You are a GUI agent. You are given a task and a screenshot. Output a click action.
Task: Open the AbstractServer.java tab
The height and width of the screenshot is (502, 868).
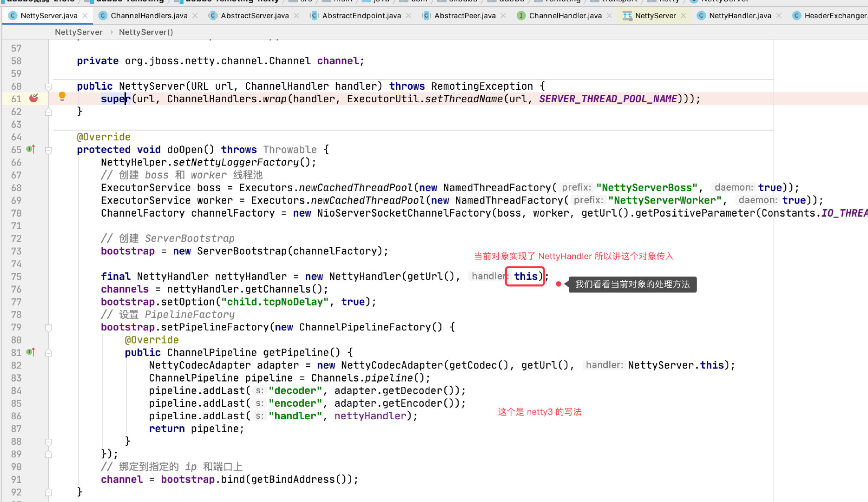(x=255, y=15)
